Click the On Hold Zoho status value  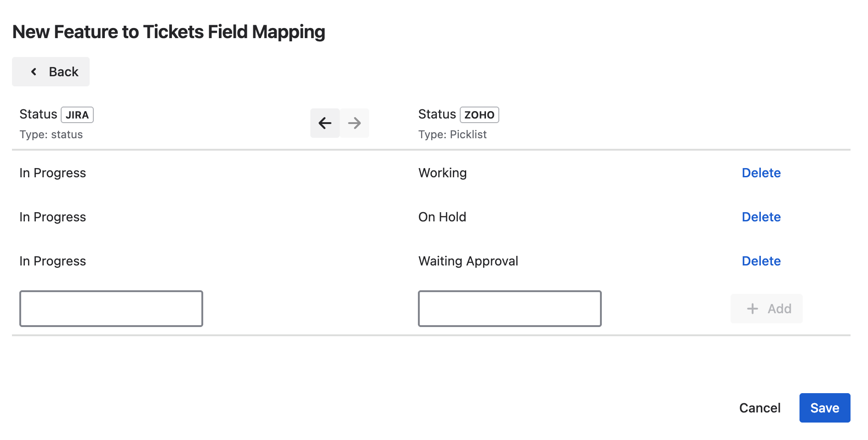coord(442,217)
